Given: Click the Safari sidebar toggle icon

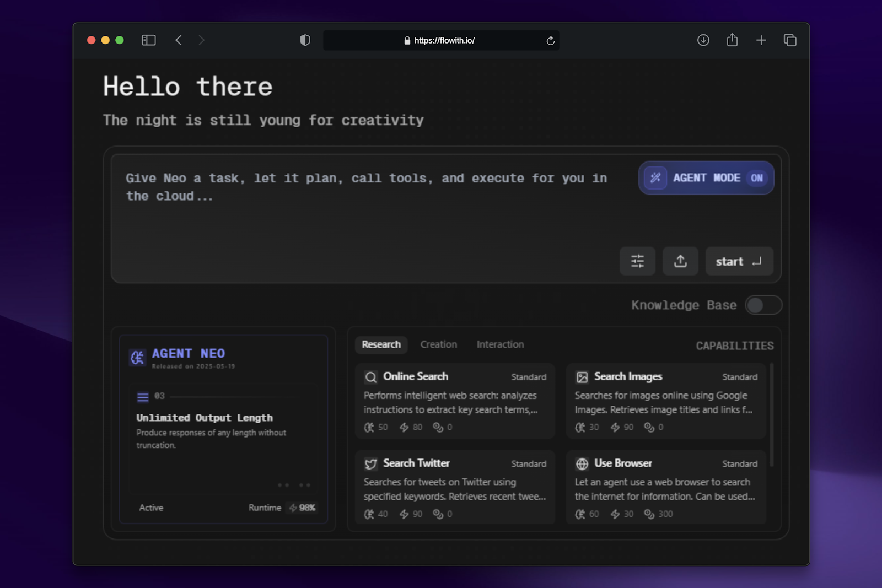Looking at the screenshot, I should 149,40.
